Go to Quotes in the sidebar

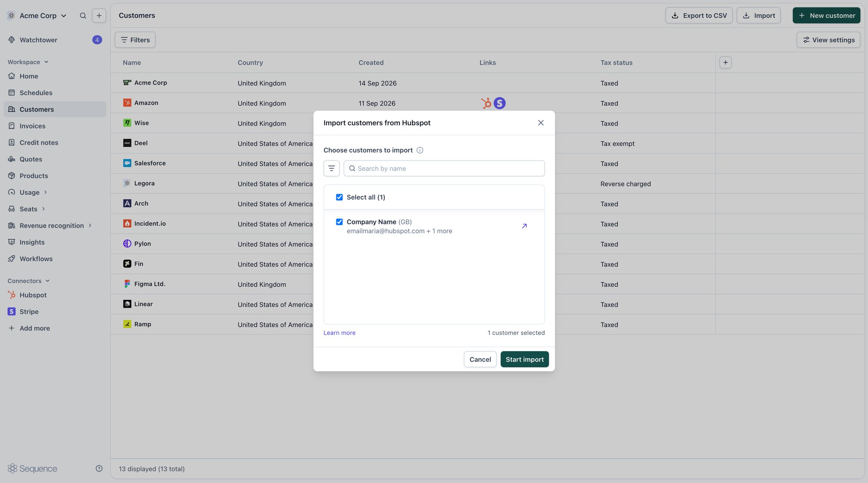[55, 159]
